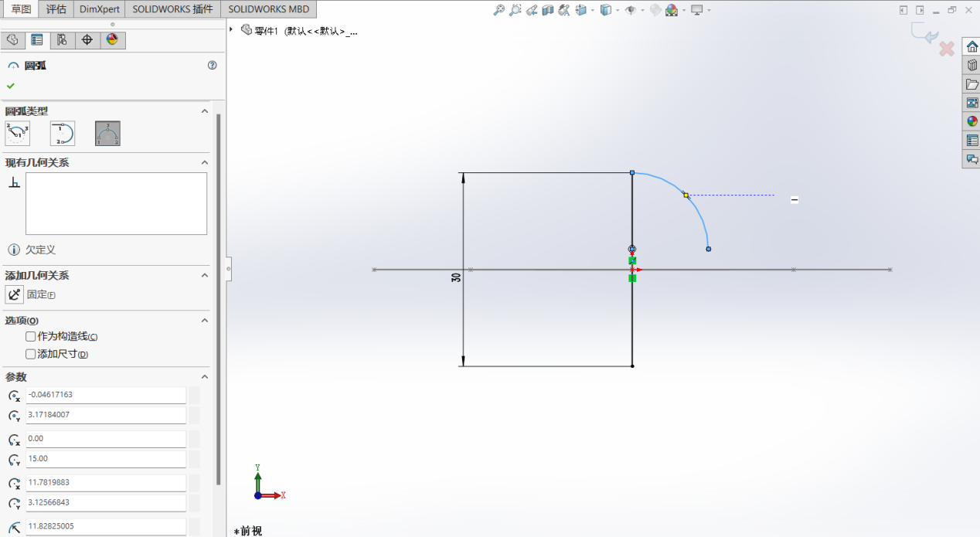Click the start Y field 15.00
This screenshot has width=980, height=537.
click(x=106, y=459)
